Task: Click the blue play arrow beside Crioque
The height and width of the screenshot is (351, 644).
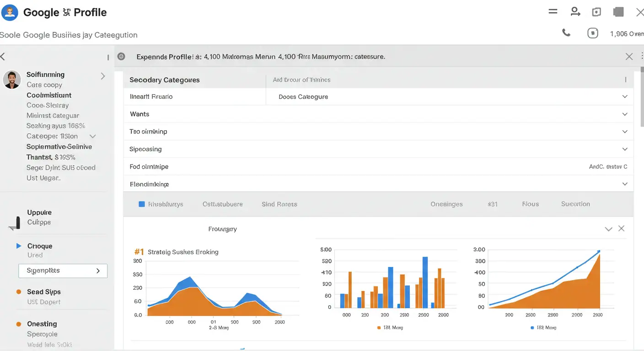Action: (x=19, y=246)
